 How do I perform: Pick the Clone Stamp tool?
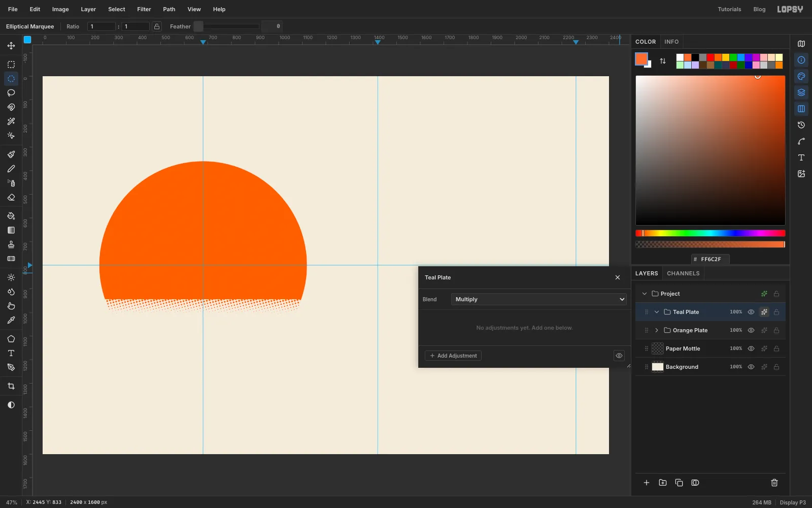pos(11,244)
